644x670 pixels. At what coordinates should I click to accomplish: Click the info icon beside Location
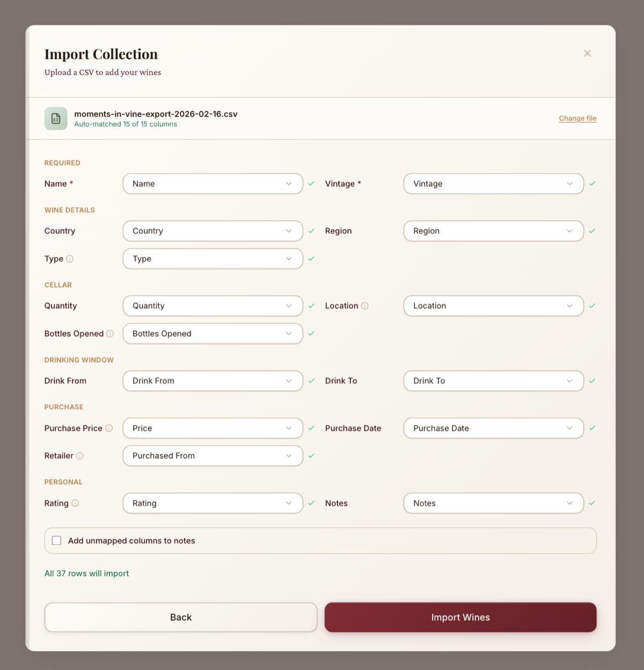click(x=365, y=305)
